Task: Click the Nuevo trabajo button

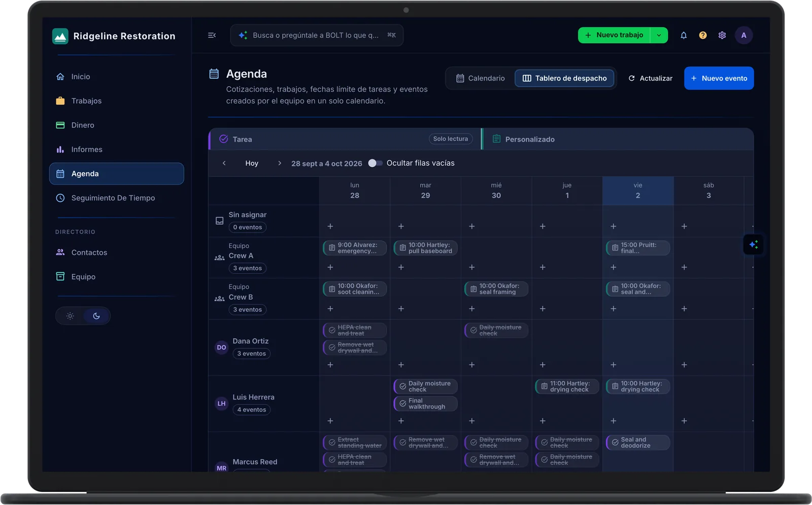Action: coord(614,35)
